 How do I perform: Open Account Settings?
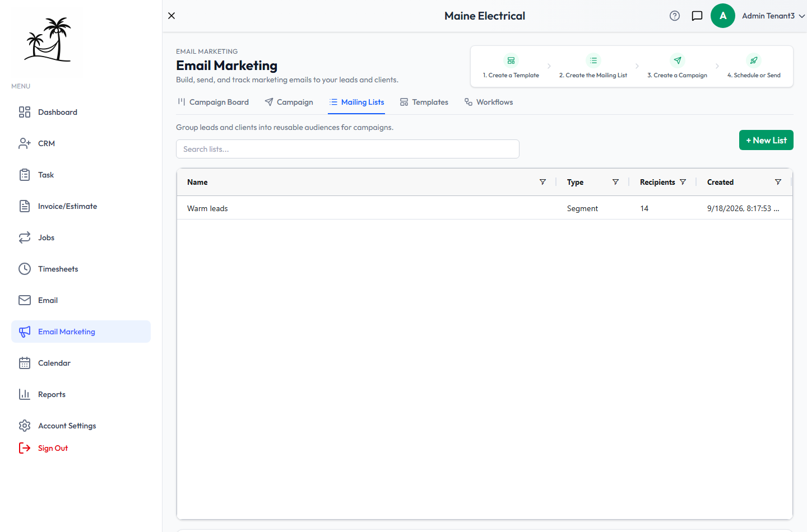[81, 426]
